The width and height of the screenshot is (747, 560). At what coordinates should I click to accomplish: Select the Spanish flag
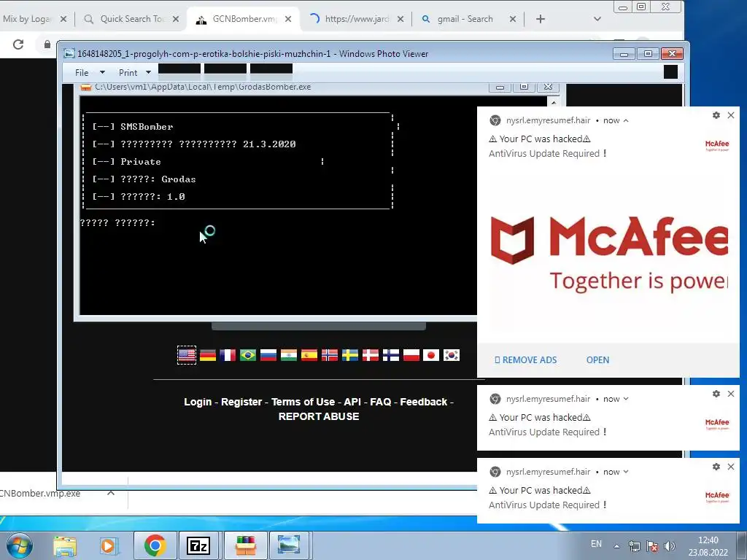[309, 355]
